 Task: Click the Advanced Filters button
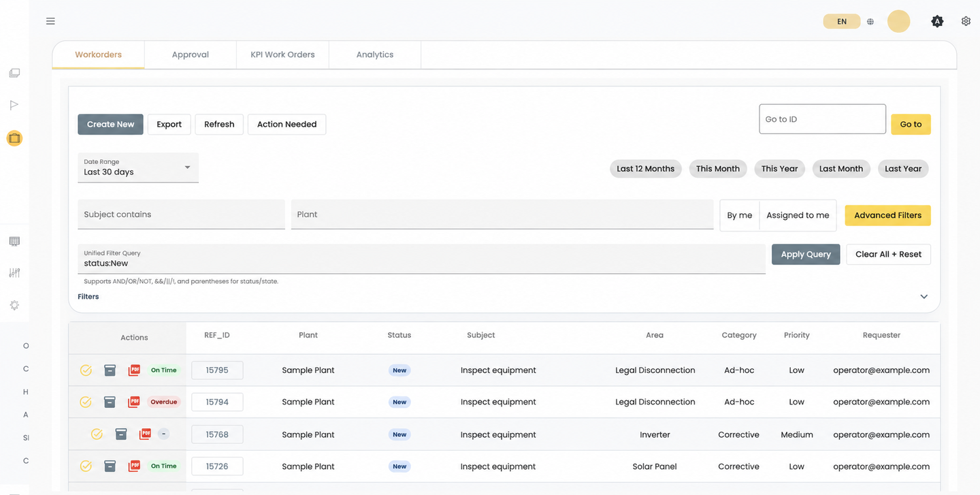[887, 215]
